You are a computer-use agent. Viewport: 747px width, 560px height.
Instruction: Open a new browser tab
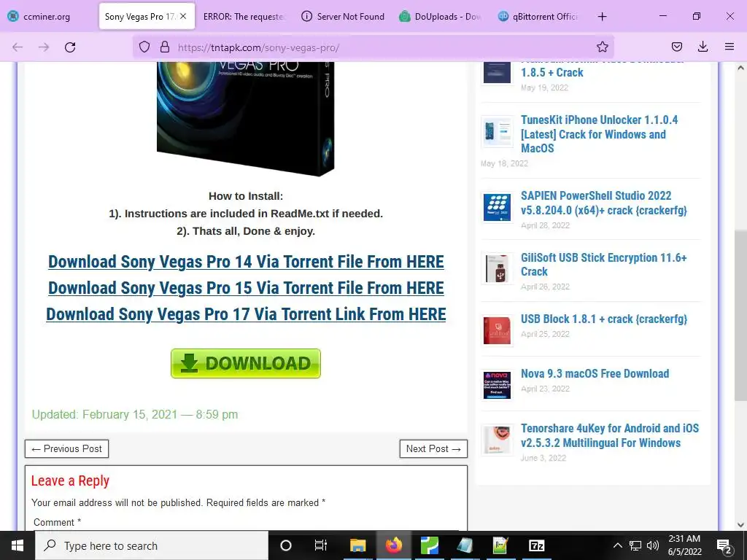(x=602, y=17)
